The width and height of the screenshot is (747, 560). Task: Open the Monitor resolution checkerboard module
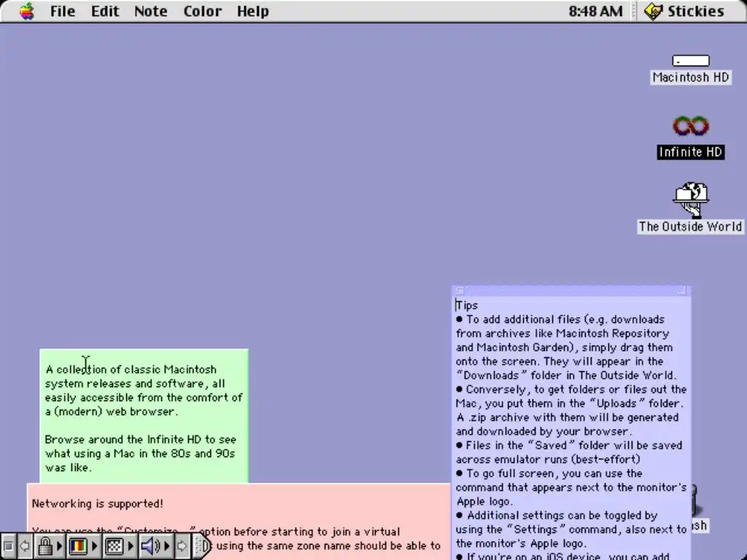(119, 545)
